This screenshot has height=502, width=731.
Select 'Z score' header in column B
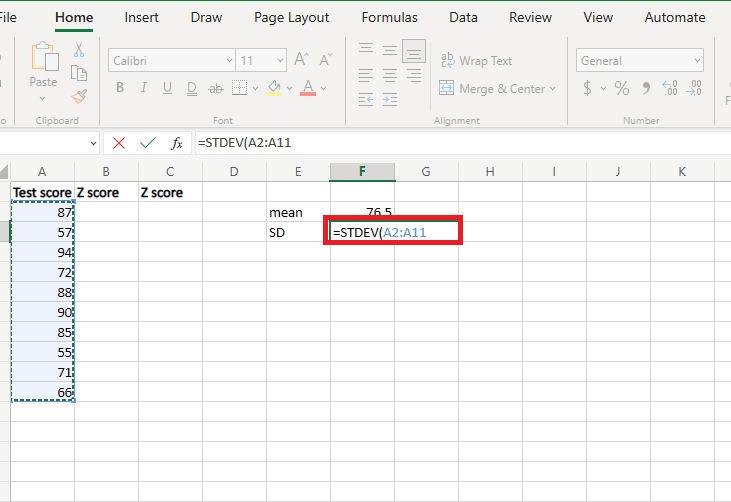point(106,192)
